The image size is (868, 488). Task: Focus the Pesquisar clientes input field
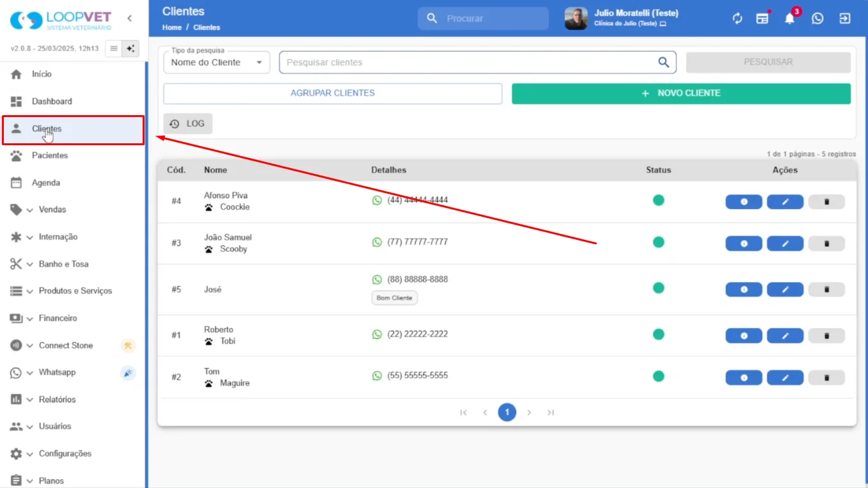tap(478, 62)
